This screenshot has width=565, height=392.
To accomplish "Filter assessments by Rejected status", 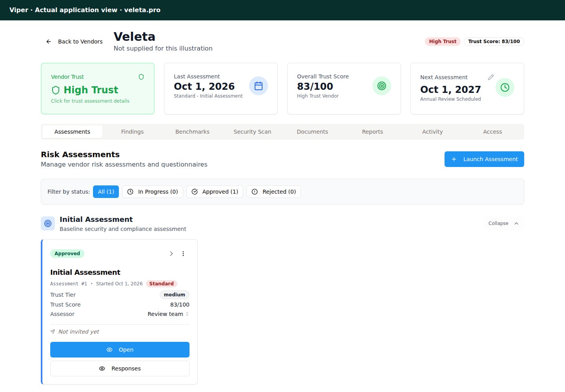I will (x=274, y=192).
